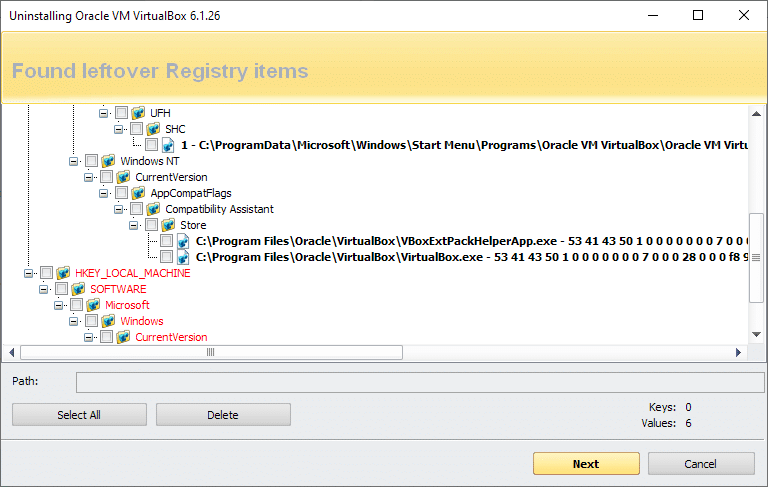
Task: Maximize the uninstaller window
Action: coord(698,15)
